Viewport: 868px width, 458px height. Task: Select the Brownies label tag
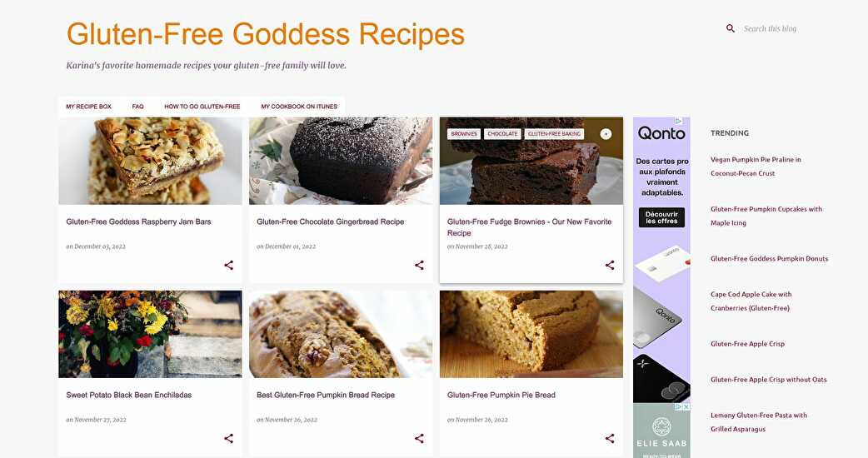tap(464, 134)
